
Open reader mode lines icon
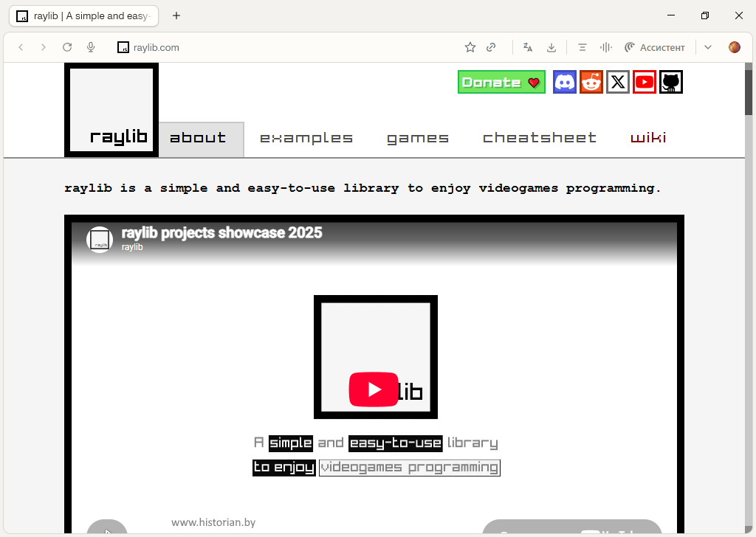pyautogui.click(x=583, y=47)
